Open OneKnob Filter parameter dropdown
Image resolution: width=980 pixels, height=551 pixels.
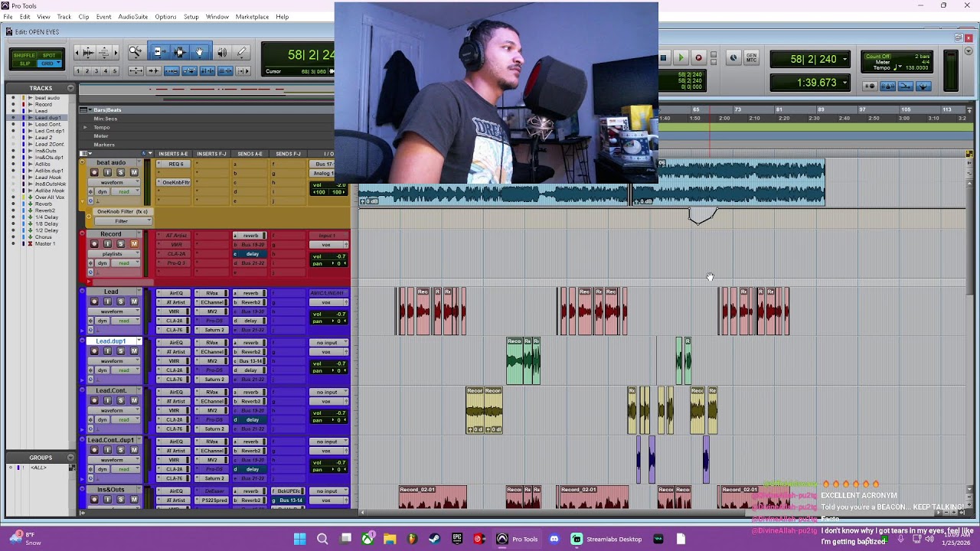tap(122, 221)
